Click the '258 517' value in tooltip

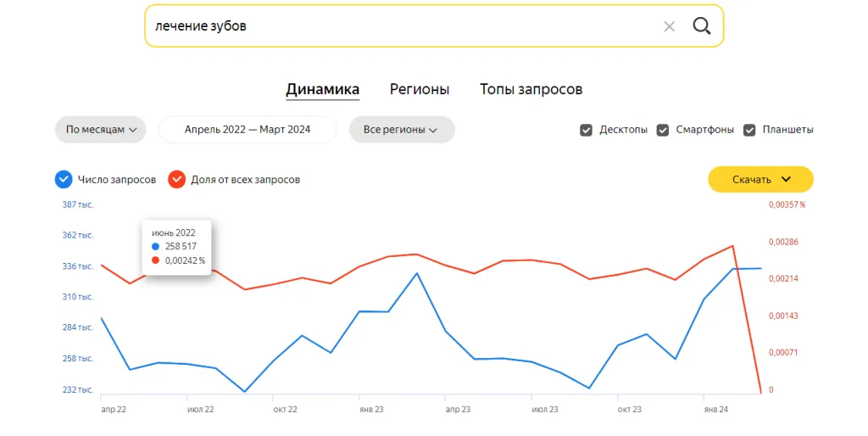(x=181, y=247)
